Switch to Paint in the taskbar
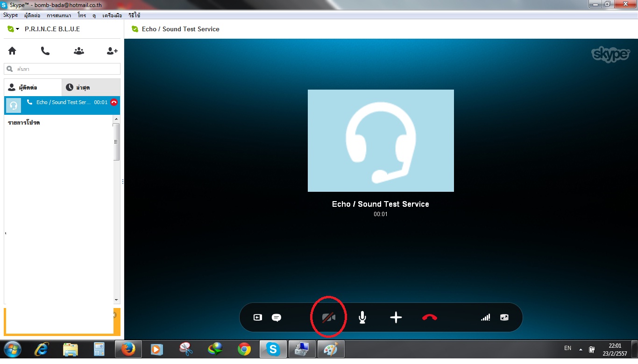This screenshot has width=638, height=364. coord(331,349)
